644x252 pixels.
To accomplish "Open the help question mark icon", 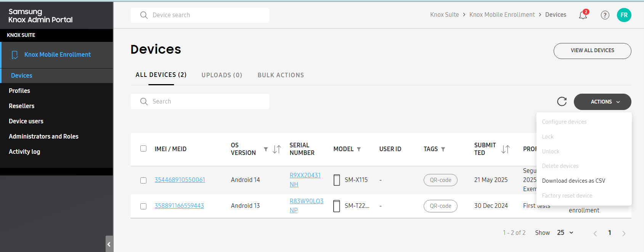I will click(605, 15).
